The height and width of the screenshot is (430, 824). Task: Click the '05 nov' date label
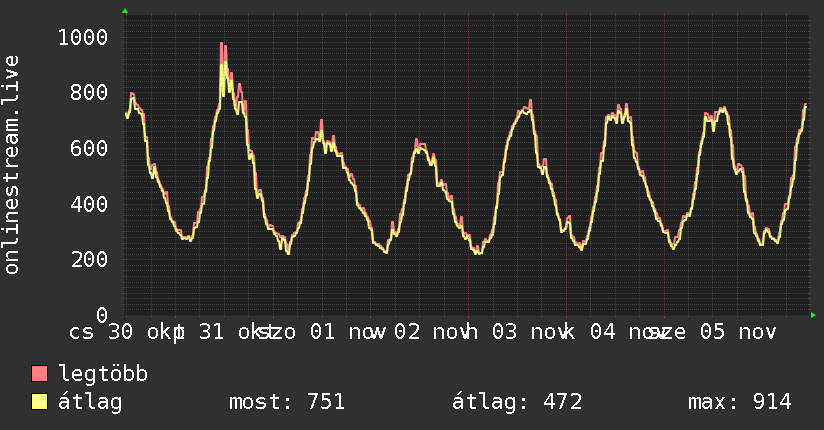click(x=738, y=332)
